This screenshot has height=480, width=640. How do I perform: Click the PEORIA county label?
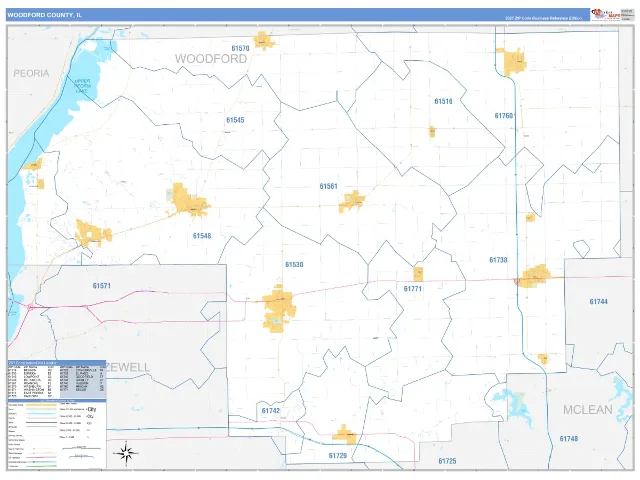(31, 73)
